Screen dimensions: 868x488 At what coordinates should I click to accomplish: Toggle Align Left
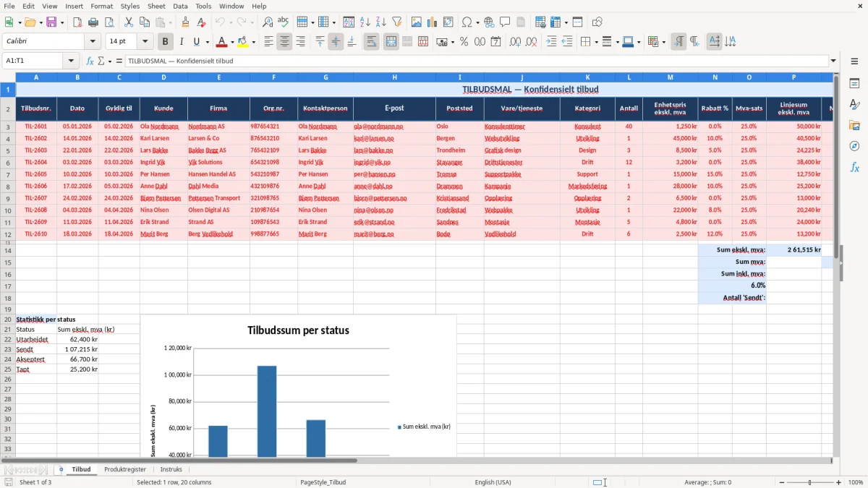coord(268,42)
